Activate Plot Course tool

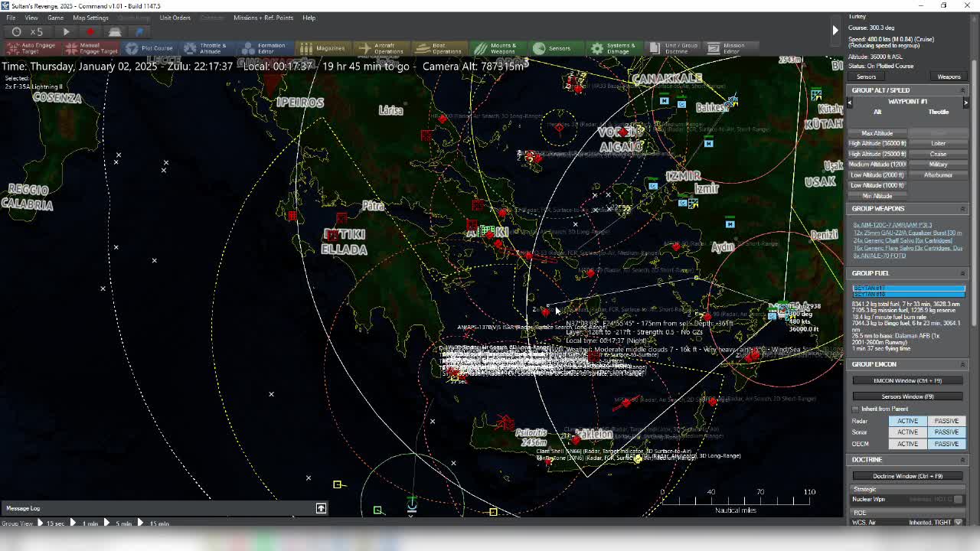[149, 48]
